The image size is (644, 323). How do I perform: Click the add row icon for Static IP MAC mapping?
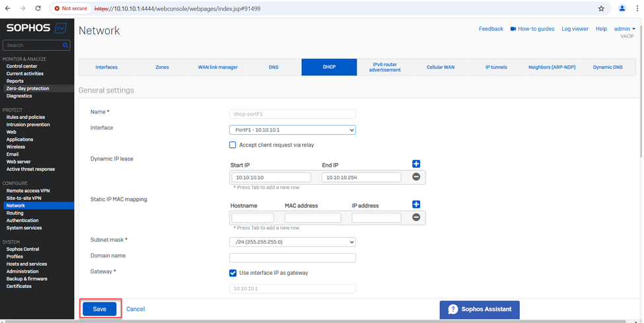point(416,205)
